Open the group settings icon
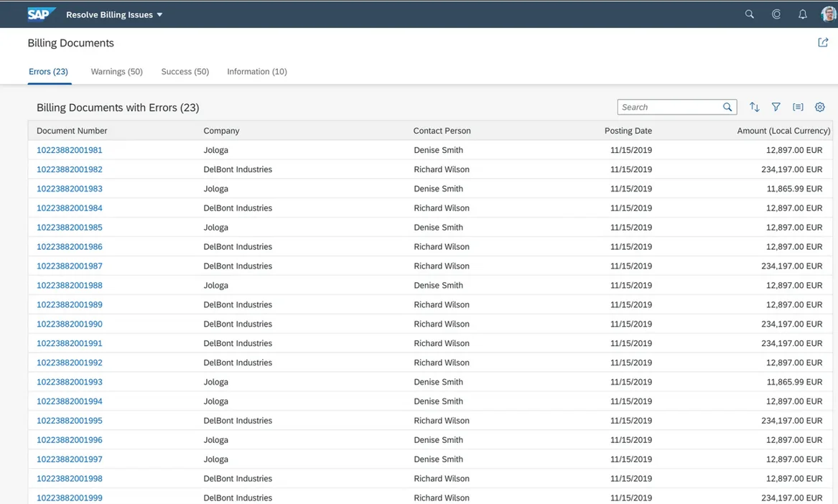This screenshot has height=504, width=838. click(x=798, y=107)
